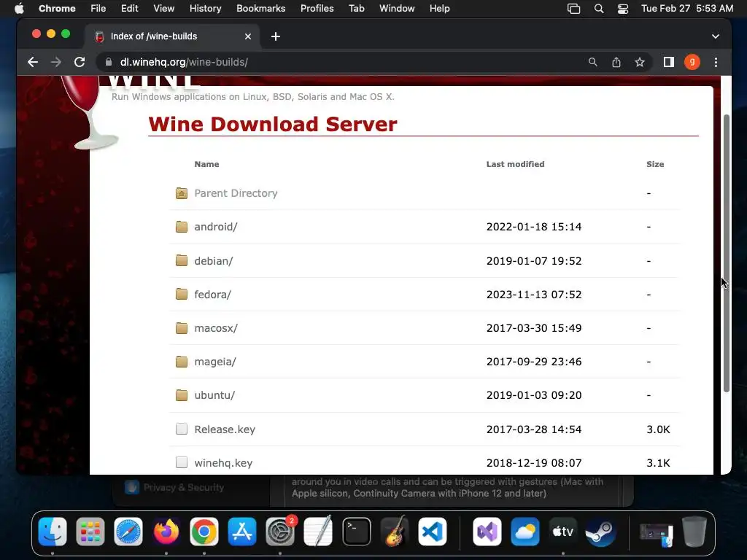Open the File menu

(x=98, y=9)
